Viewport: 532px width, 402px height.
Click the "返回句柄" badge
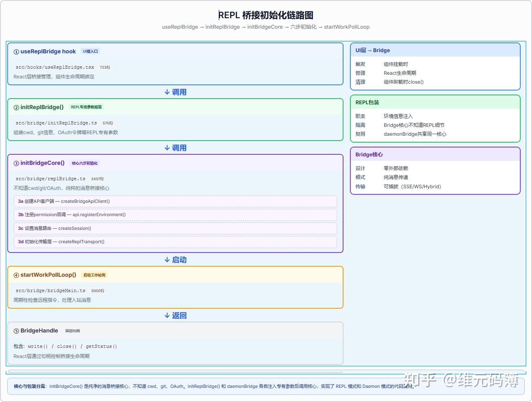[x=73, y=331]
